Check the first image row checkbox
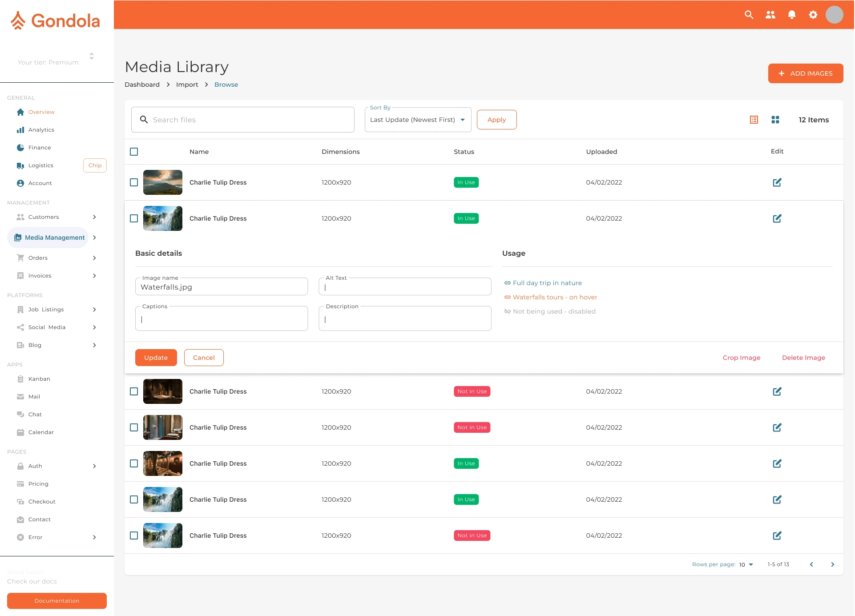Screen dimensions: 855x616 [x=134, y=182]
